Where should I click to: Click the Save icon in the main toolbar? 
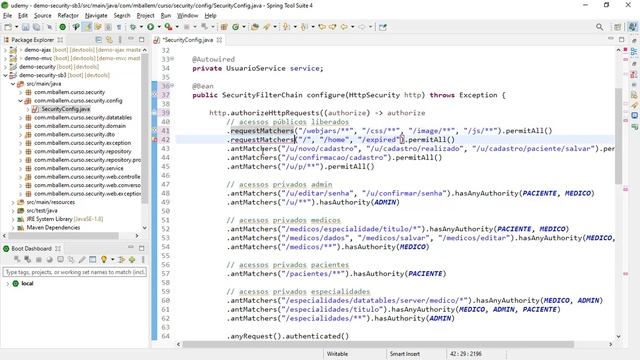click(26, 27)
